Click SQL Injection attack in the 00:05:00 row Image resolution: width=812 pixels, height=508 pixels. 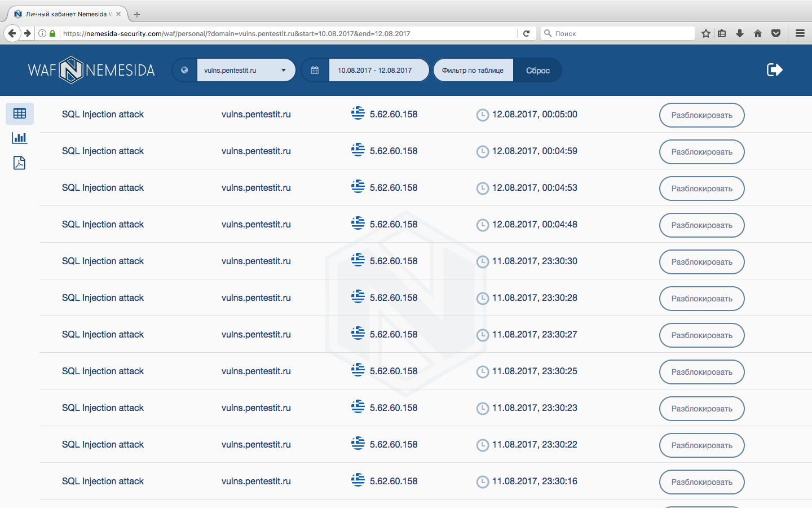103,114
